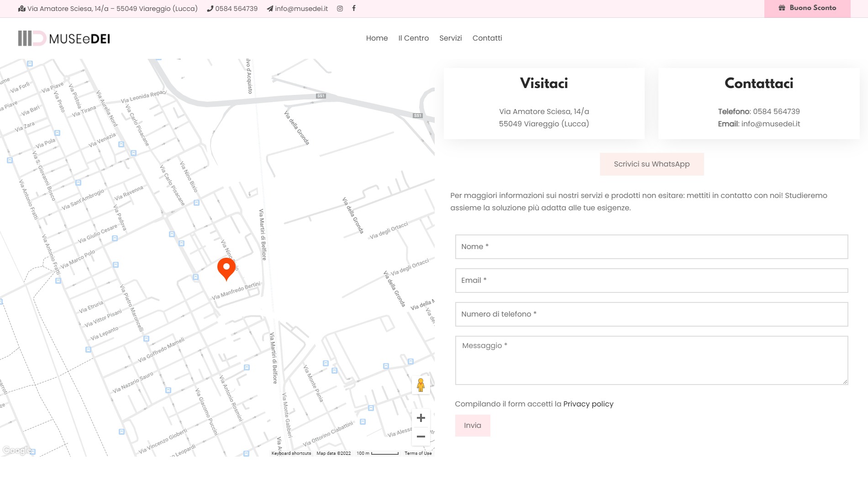The image size is (868, 484).
Task: Focus the Nome input field
Action: 651,247
